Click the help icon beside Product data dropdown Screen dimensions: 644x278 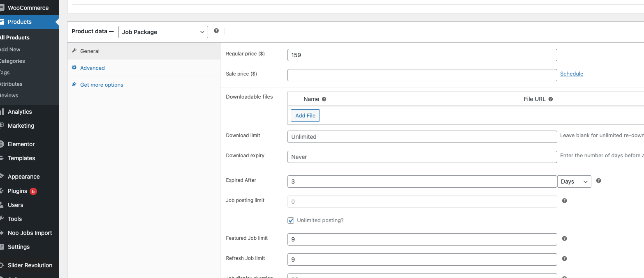tap(216, 31)
